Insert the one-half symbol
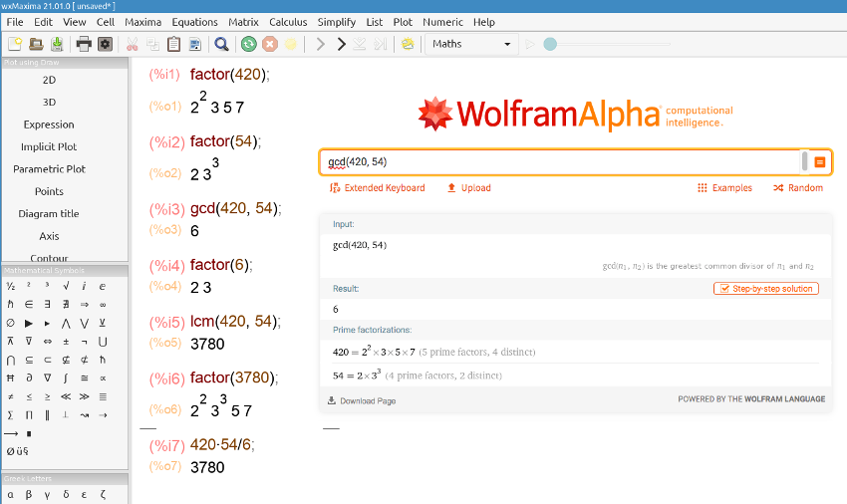Image resolution: width=847 pixels, height=504 pixels. click(x=10, y=286)
